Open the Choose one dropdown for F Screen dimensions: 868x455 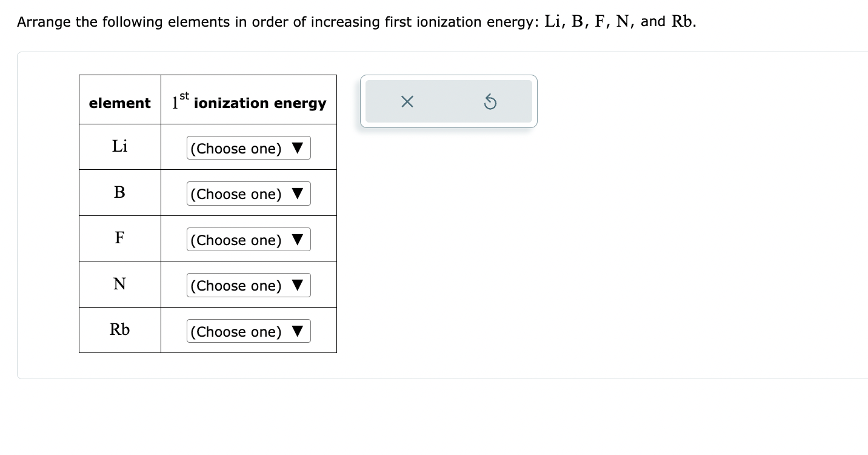click(249, 240)
